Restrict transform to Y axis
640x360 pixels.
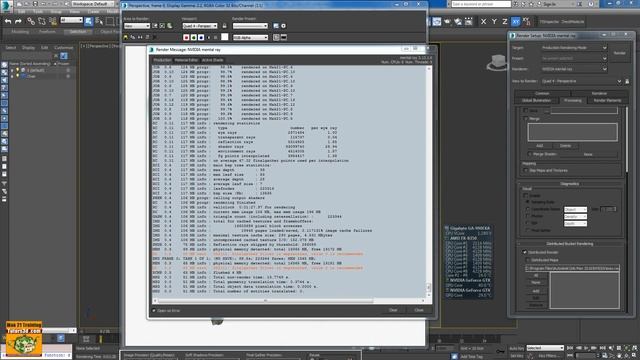[494, 22]
